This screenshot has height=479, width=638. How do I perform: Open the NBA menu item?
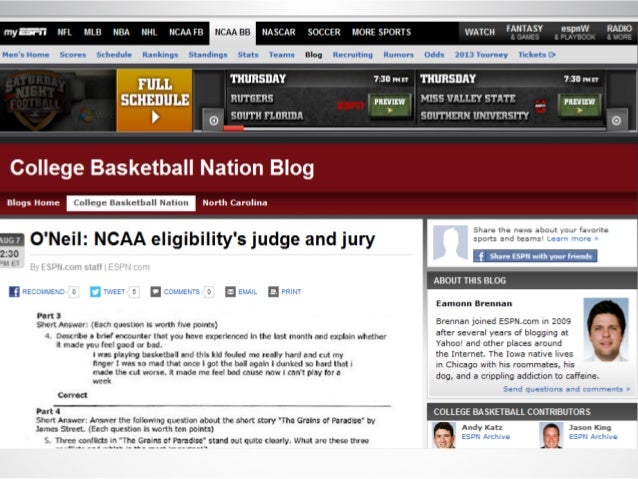click(121, 32)
